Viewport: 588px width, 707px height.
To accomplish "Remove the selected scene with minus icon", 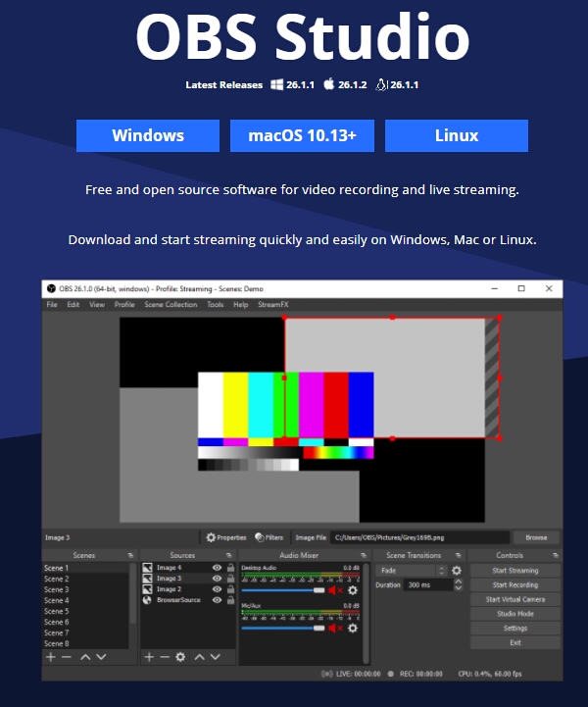I will [x=67, y=657].
